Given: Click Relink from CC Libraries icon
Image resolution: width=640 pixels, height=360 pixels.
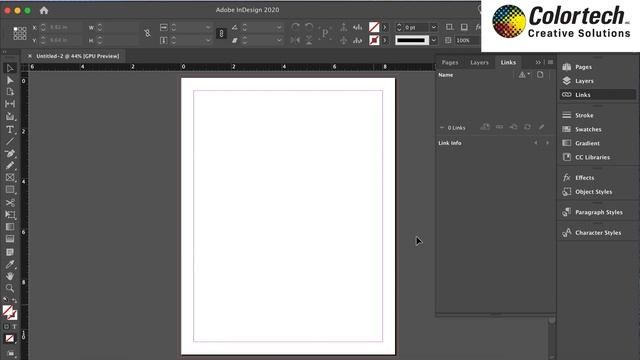Looking at the screenshot, I should [485, 127].
